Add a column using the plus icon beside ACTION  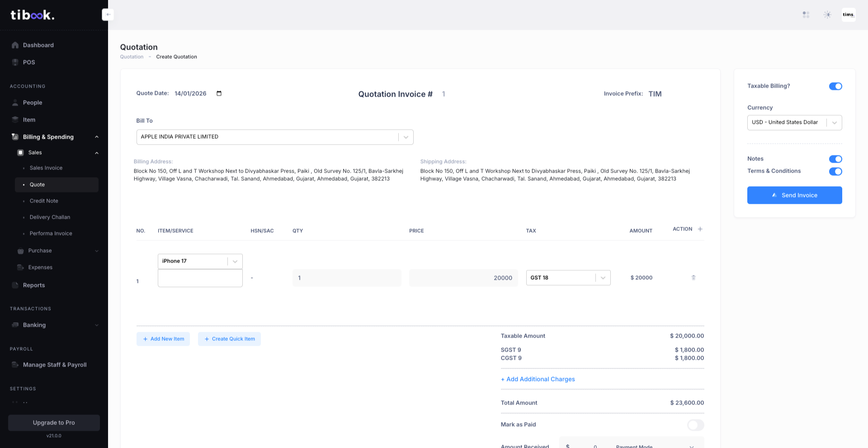tap(700, 229)
